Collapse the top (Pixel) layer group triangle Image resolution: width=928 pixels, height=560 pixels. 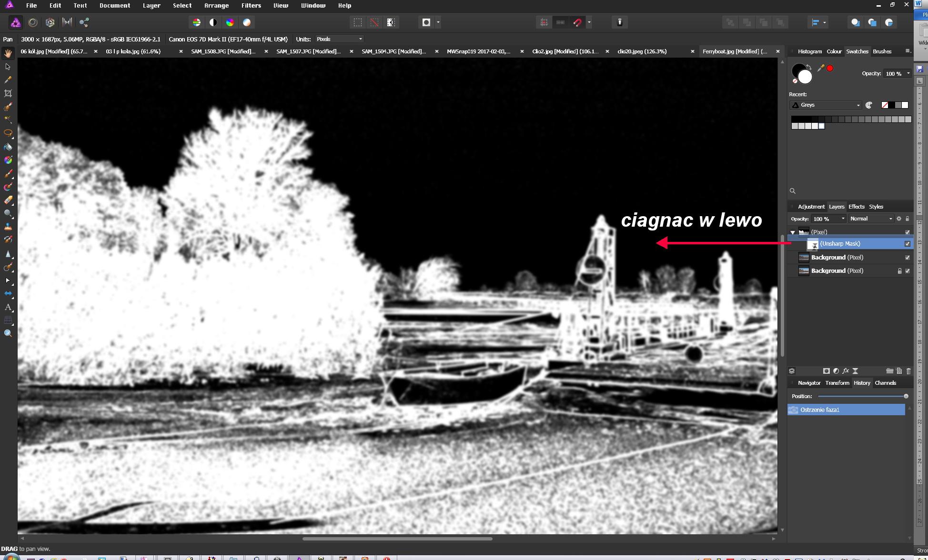[793, 232]
